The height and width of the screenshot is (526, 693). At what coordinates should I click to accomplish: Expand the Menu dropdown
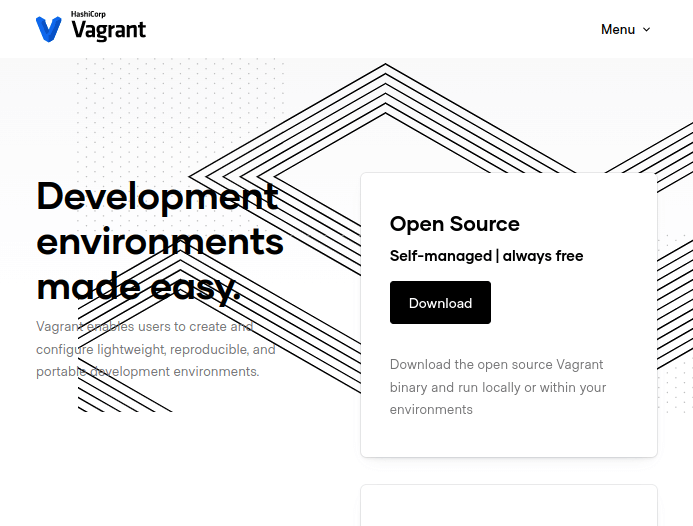click(x=625, y=29)
